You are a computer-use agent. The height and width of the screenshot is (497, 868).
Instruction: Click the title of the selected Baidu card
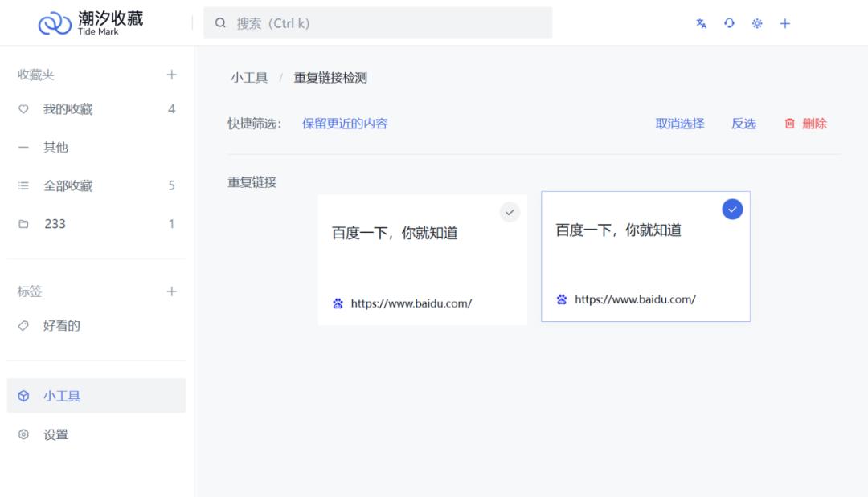618,230
